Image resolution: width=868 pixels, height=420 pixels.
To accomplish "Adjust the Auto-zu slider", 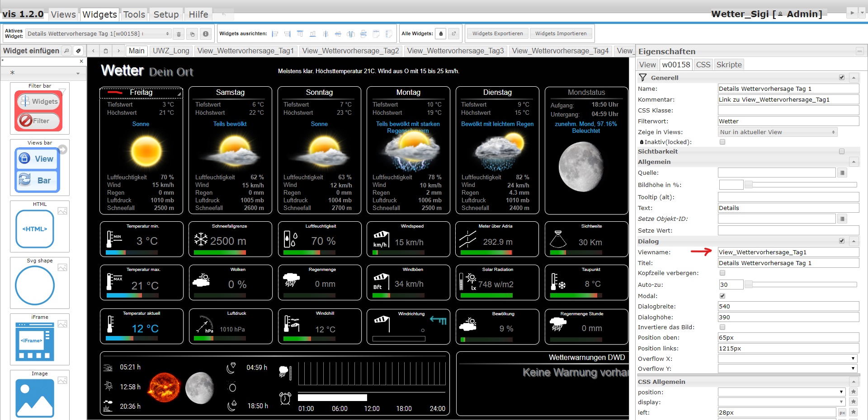I will click(x=749, y=285).
